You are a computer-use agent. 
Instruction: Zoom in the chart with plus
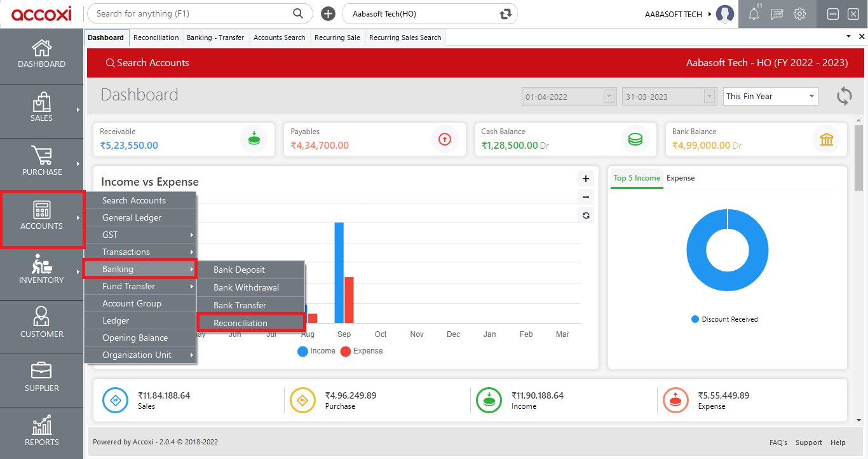tap(586, 179)
